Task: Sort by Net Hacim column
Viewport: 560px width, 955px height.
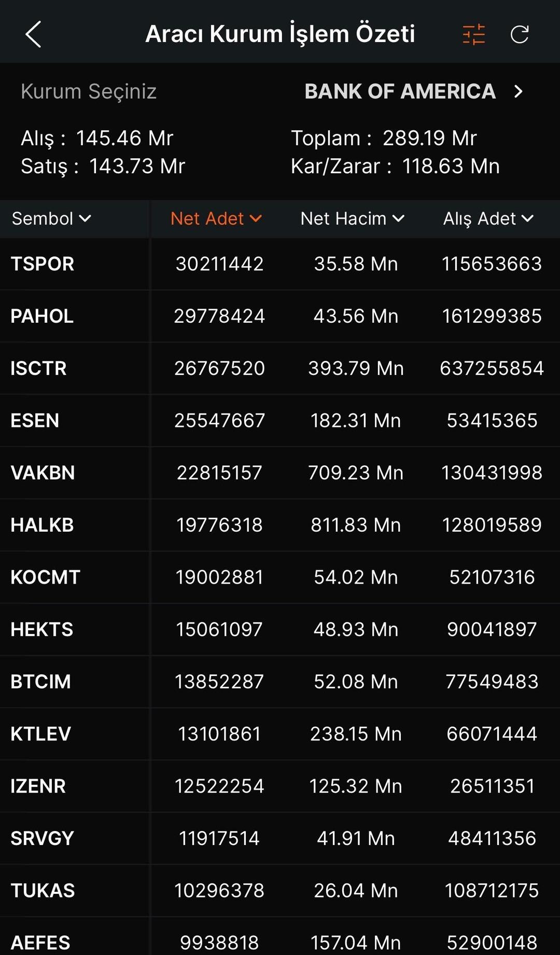Action: tap(352, 219)
